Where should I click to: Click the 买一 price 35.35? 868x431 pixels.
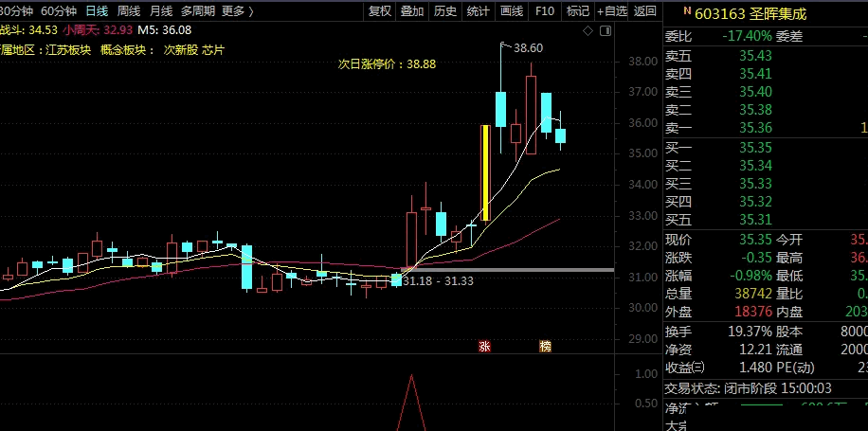pyautogui.click(x=755, y=148)
